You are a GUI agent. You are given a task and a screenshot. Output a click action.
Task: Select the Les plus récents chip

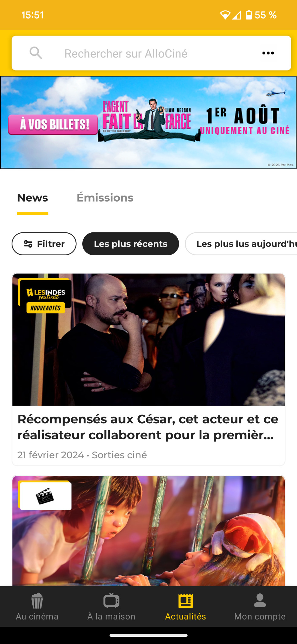click(131, 244)
